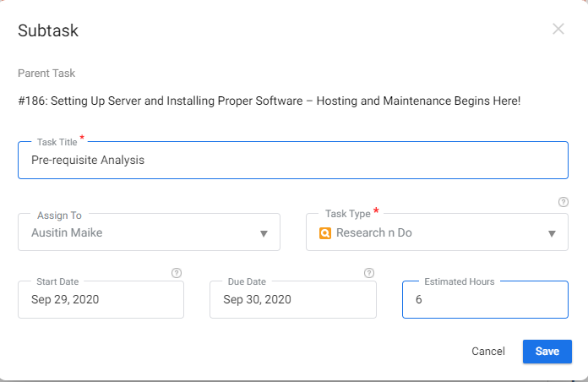Expand the Task Type dropdown arrow
588x382 pixels.
[x=552, y=233]
